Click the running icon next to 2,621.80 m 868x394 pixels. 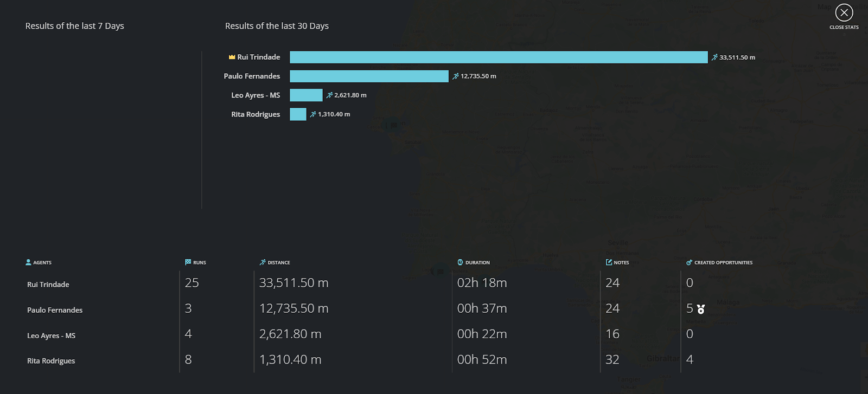(329, 95)
